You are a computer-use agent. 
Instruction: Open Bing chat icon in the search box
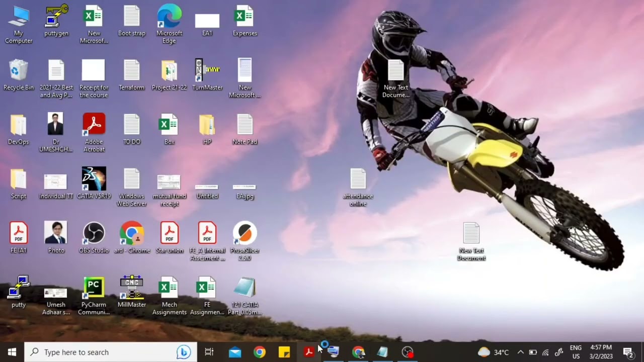[x=184, y=352]
